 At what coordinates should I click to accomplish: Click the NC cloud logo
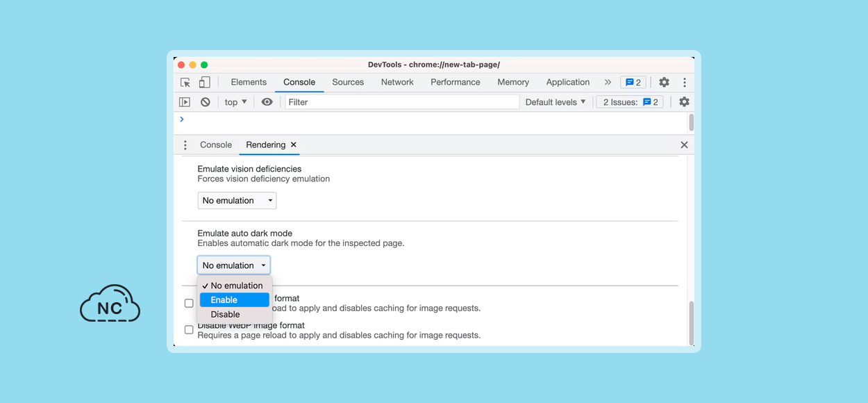(110, 304)
